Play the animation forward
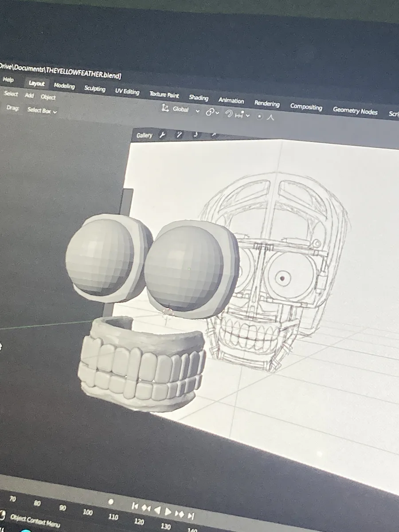This screenshot has width=399, height=532. click(168, 512)
